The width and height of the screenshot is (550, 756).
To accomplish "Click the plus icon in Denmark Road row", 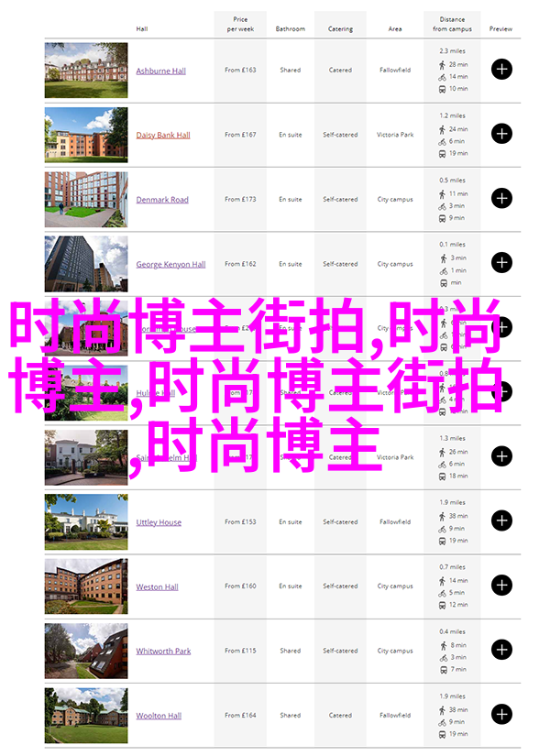I will pyautogui.click(x=501, y=199).
